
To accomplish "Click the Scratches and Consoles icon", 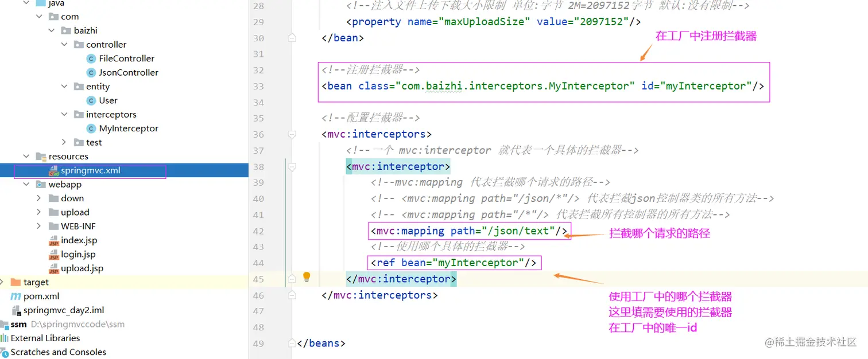I will [5, 352].
